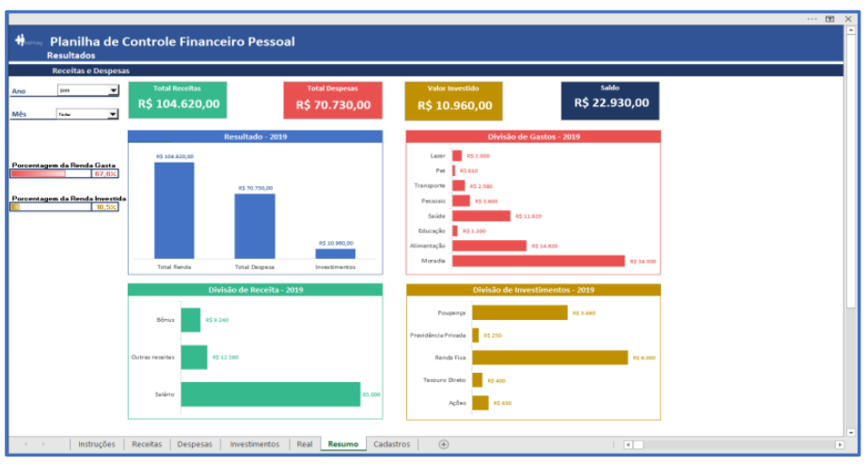Click the Investimentos chart bar

pos(336,253)
